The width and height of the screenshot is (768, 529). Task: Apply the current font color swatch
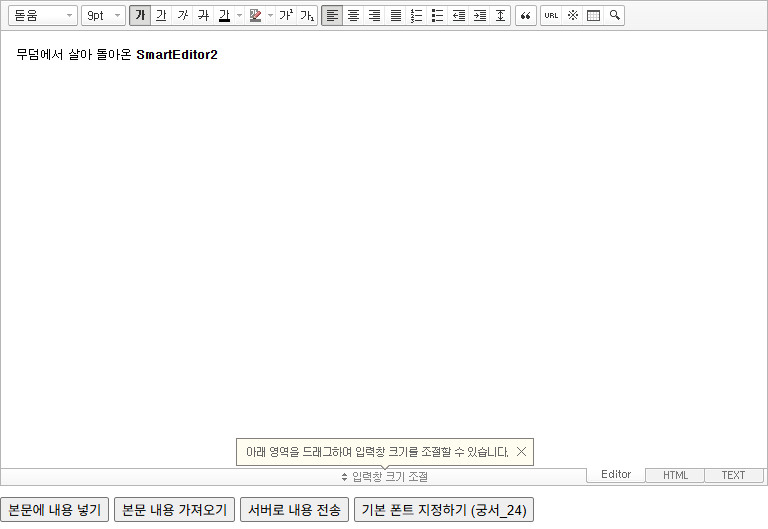(x=224, y=16)
